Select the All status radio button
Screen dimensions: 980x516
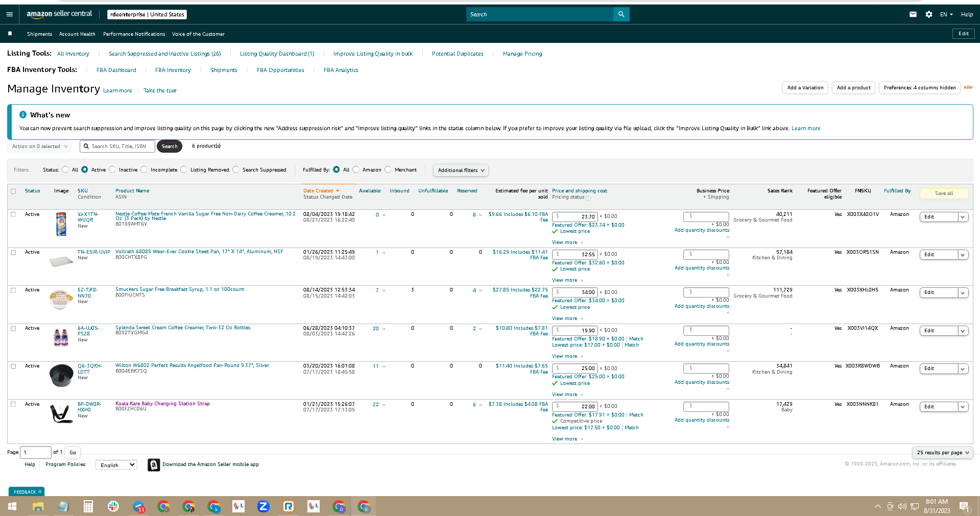[65, 169]
